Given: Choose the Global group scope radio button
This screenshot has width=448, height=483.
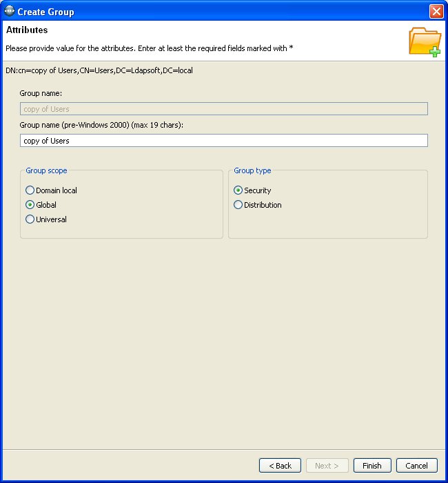Looking at the screenshot, I should point(30,205).
